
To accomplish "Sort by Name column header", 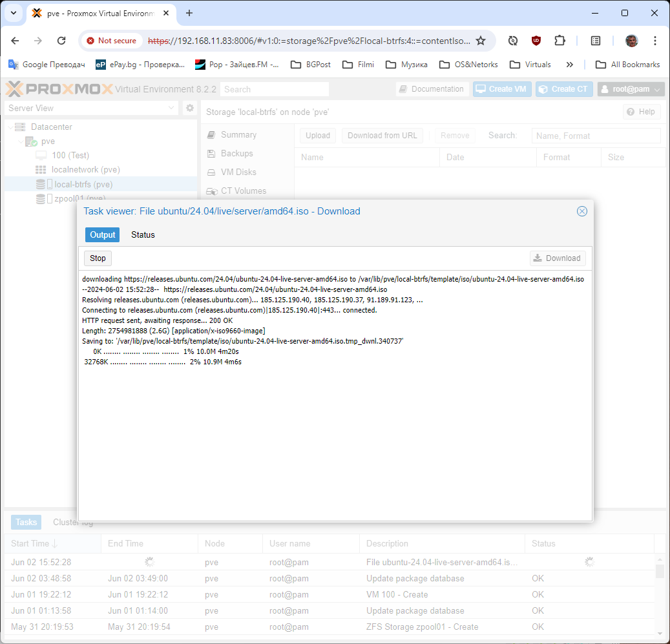I will click(366, 157).
